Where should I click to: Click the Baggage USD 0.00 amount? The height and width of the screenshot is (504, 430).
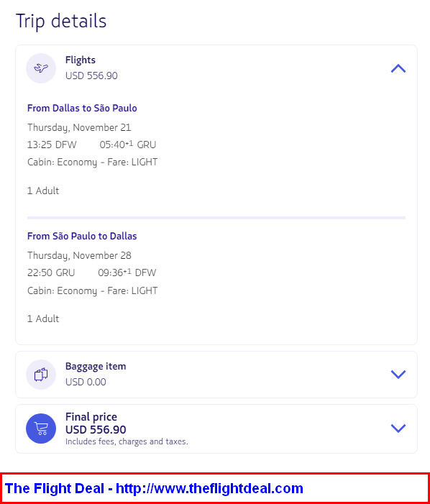(86, 382)
